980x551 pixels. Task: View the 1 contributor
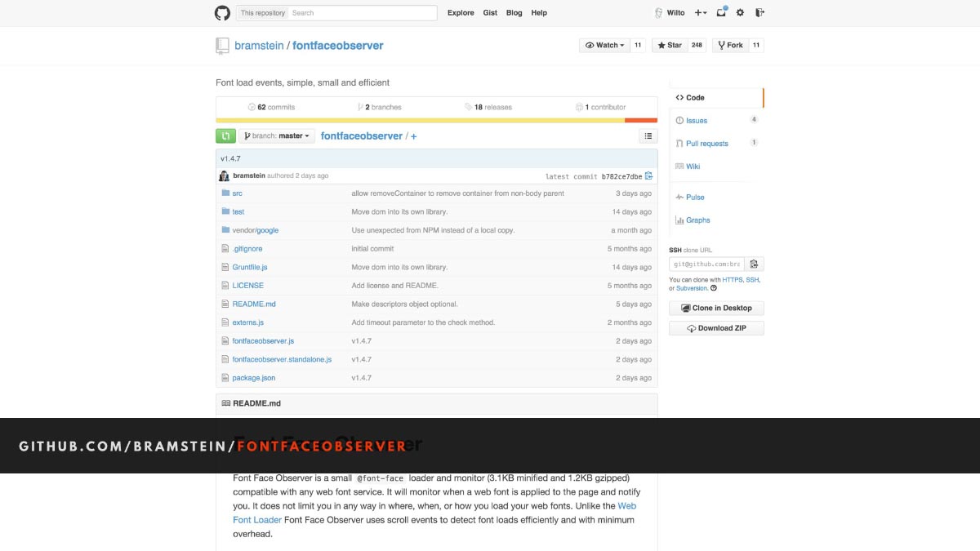point(600,107)
